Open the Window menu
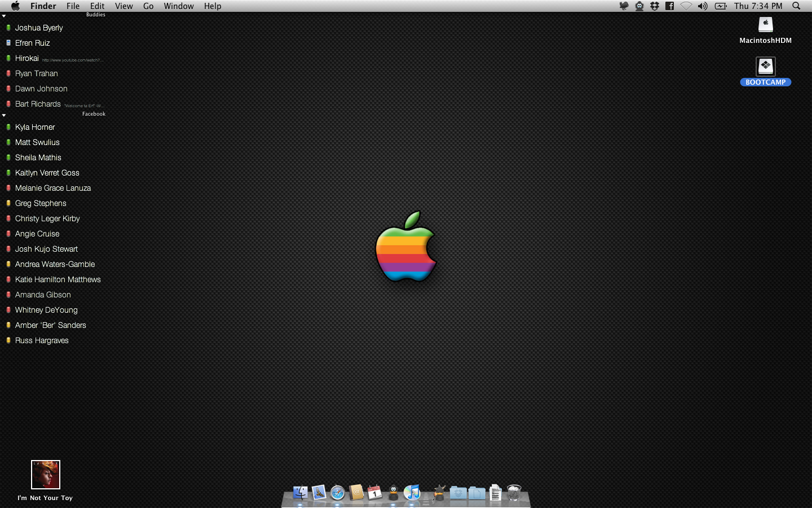 tap(179, 6)
